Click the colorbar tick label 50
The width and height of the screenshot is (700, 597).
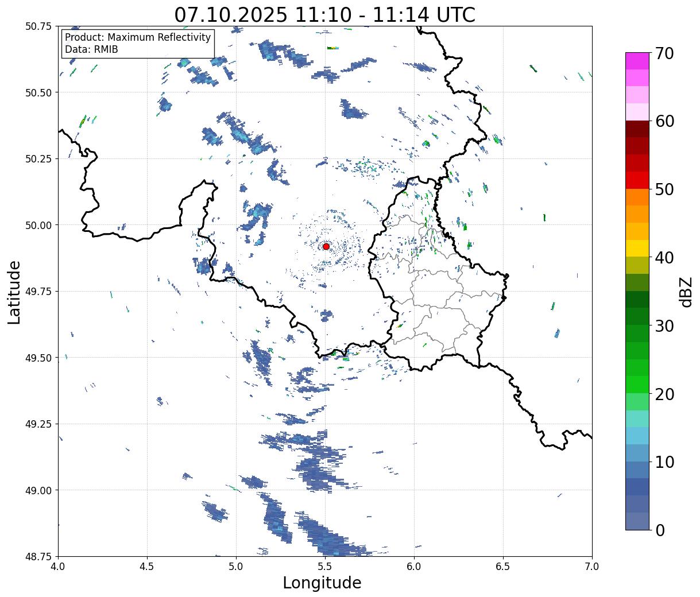[664, 189]
